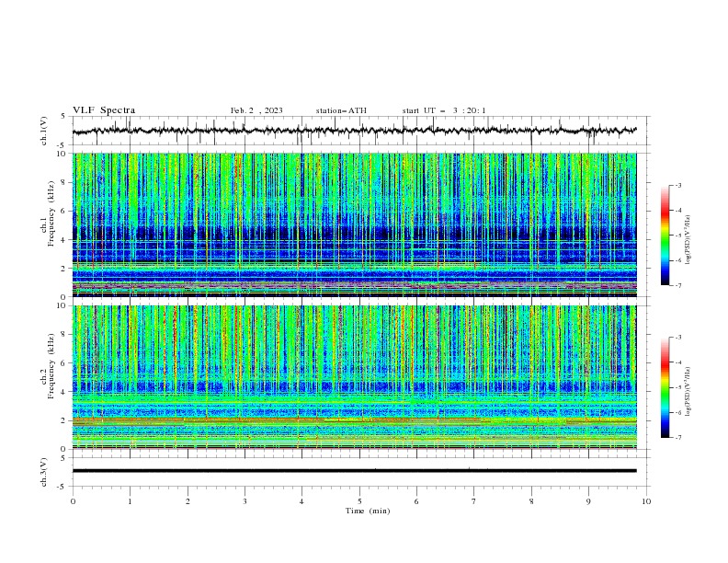This screenshot has height=563, width=728.
Task: Click the lower log(PSD)(V²/Hz) colorbar label
Action: point(688,391)
